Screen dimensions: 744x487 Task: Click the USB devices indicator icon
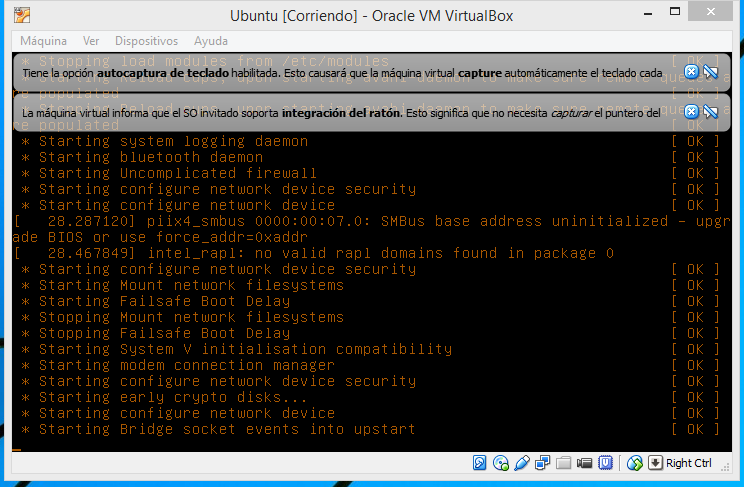(x=521, y=463)
